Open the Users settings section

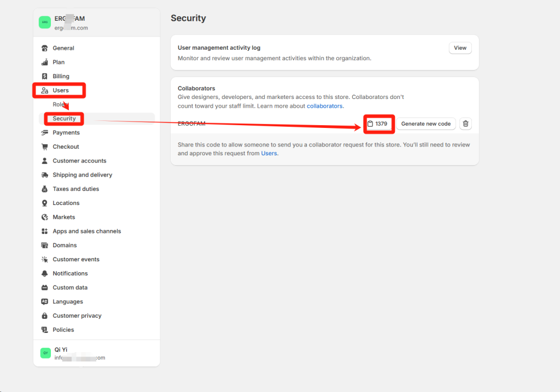point(60,90)
